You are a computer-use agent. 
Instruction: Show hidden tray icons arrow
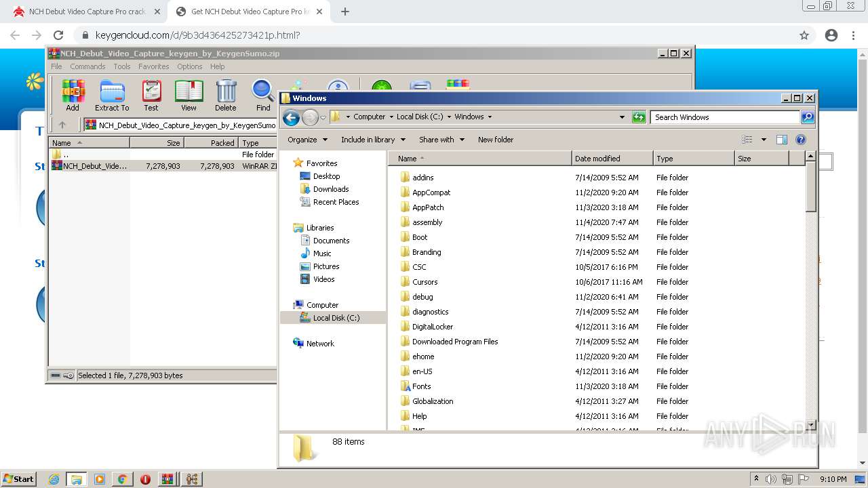[x=756, y=479]
